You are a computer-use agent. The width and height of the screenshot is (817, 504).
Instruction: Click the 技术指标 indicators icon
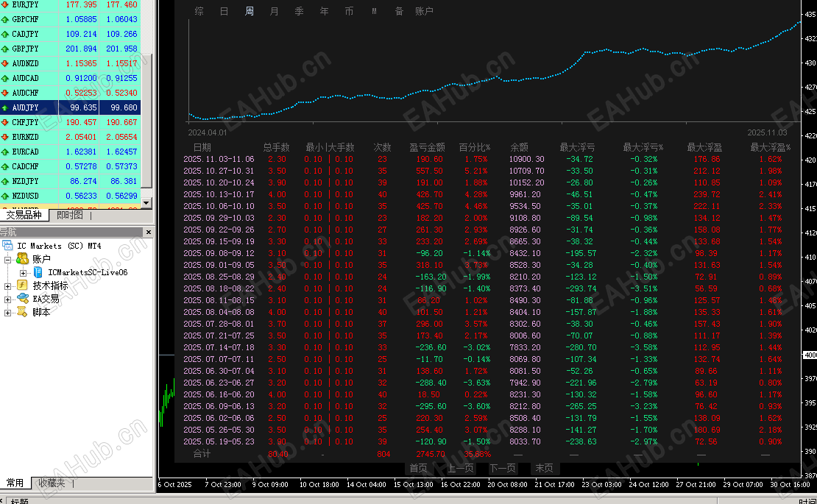tap(22, 285)
